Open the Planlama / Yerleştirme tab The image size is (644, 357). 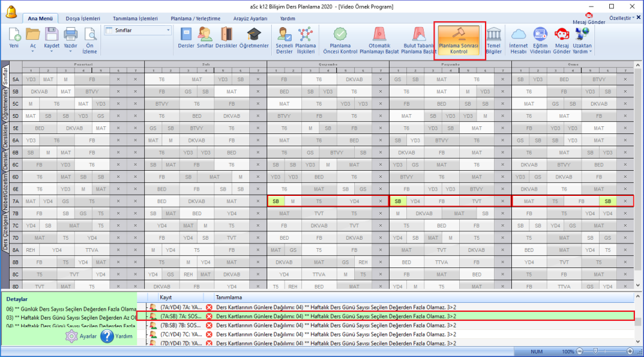(x=196, y=19)
